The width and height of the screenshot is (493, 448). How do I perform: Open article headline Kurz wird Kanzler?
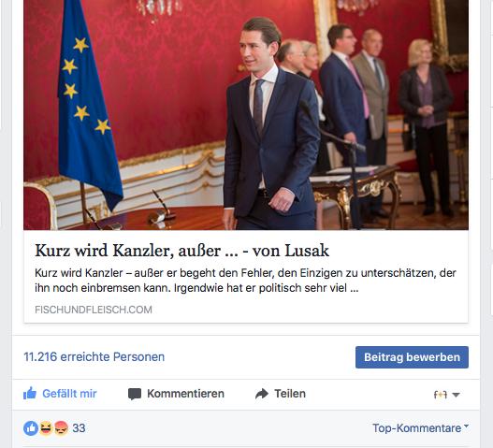click(x=181, y=251)
